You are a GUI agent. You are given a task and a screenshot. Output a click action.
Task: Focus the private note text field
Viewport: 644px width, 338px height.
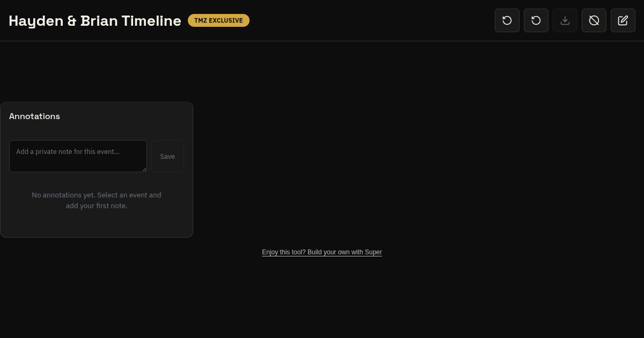coord(78,156)
